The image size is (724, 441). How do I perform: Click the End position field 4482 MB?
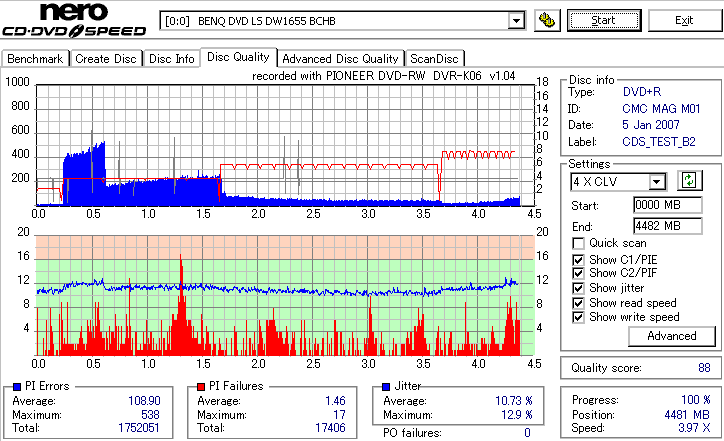coord(668,226)
